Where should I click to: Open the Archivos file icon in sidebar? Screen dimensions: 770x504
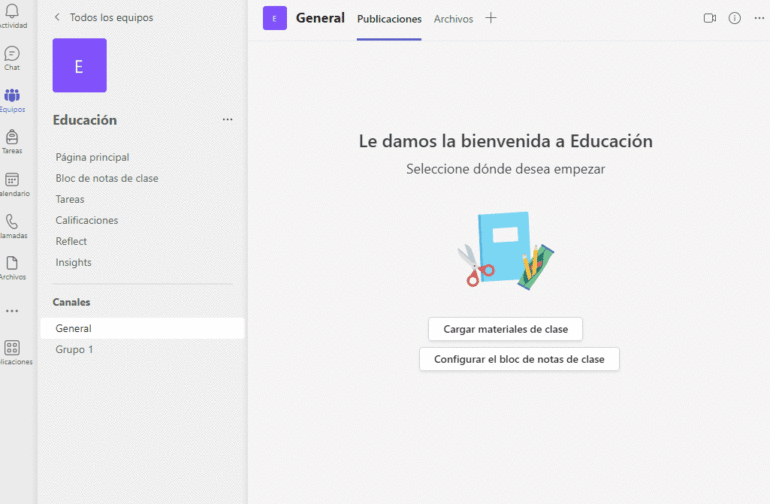(12, 263)
